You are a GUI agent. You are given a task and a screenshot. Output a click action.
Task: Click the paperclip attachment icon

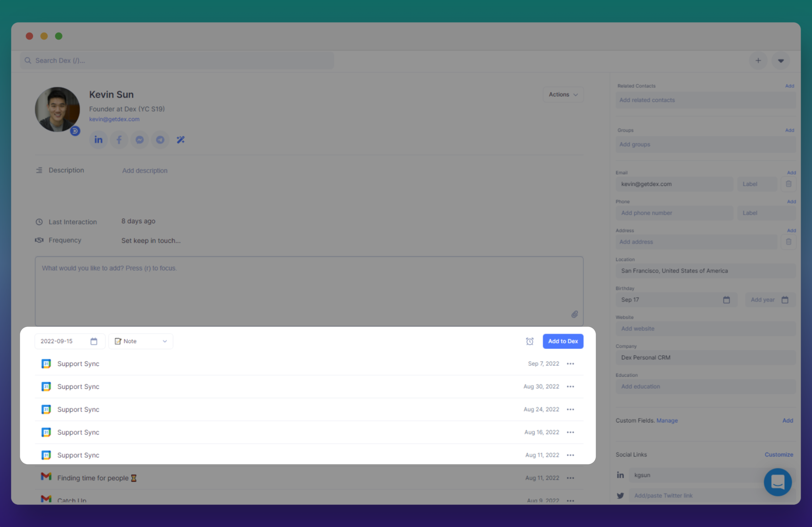575,314
